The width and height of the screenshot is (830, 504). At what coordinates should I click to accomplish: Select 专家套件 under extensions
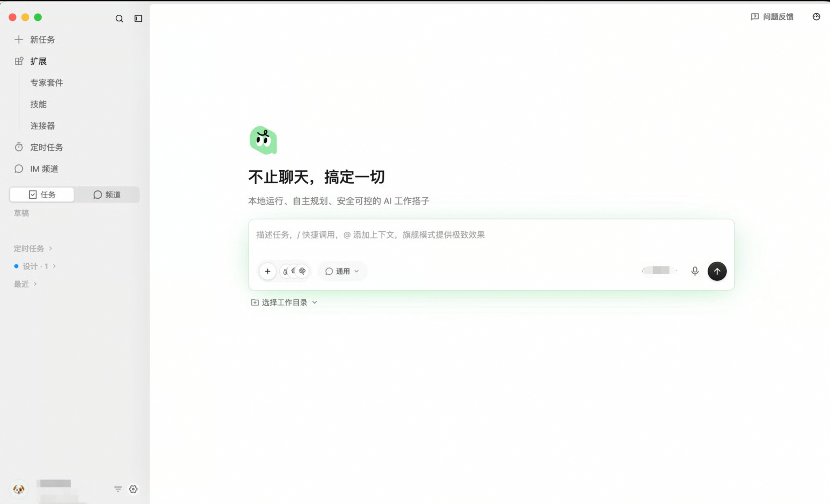tap(47, 83)
